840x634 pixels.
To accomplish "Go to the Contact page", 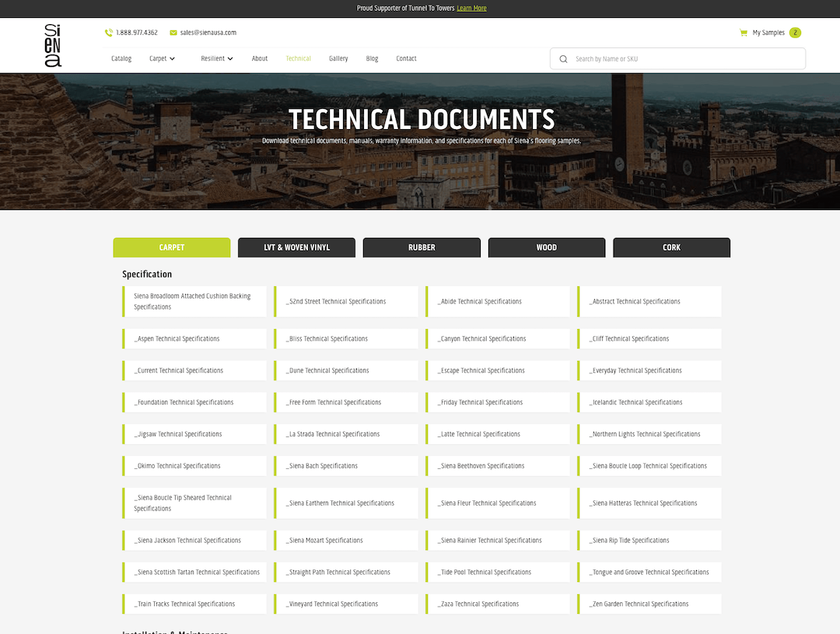I will tap(406, 58).
